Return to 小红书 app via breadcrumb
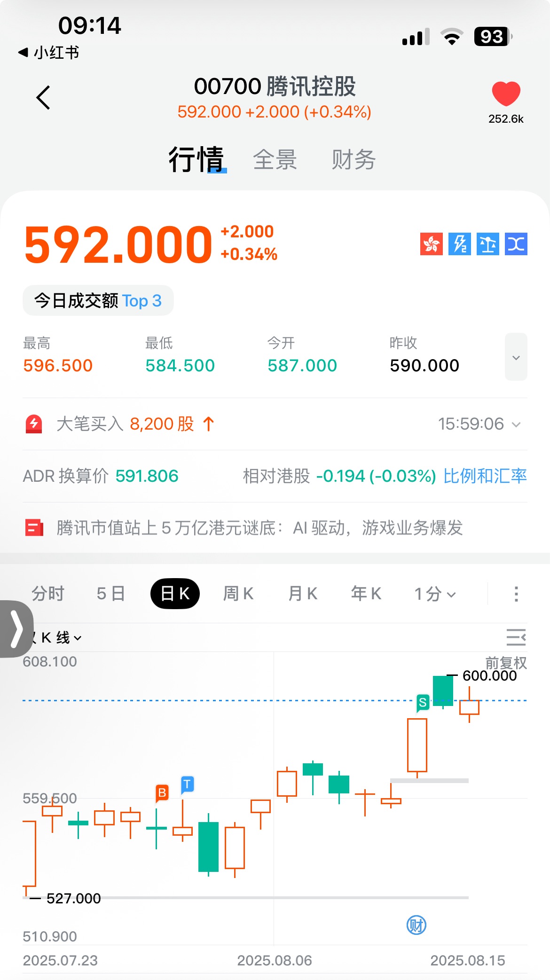550x980 pixels. click(x=48, y=52)
